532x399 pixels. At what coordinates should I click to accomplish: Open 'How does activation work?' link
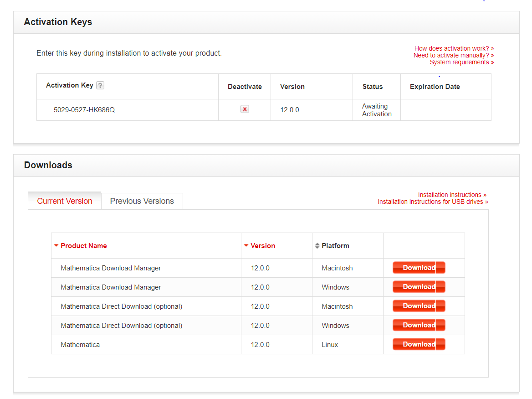point(454,48)
